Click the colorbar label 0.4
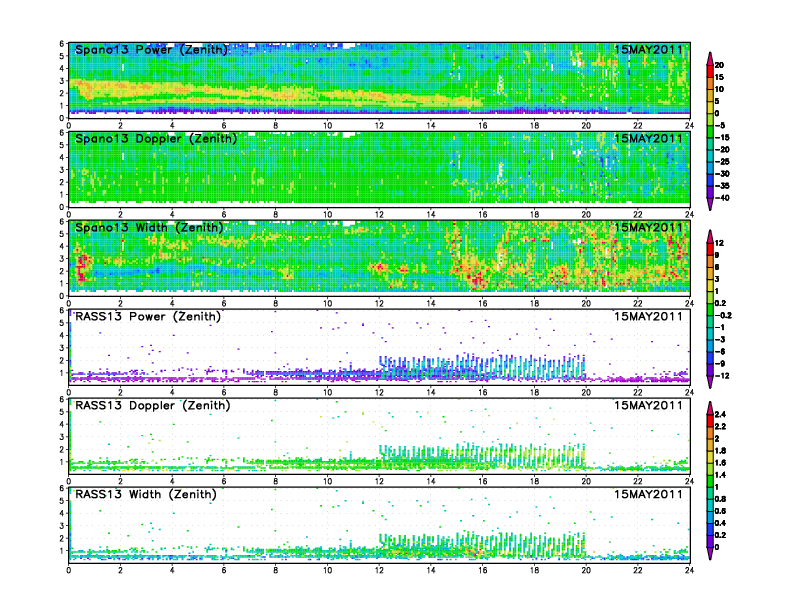Screen dimensions: 792x612 point(720,524)
